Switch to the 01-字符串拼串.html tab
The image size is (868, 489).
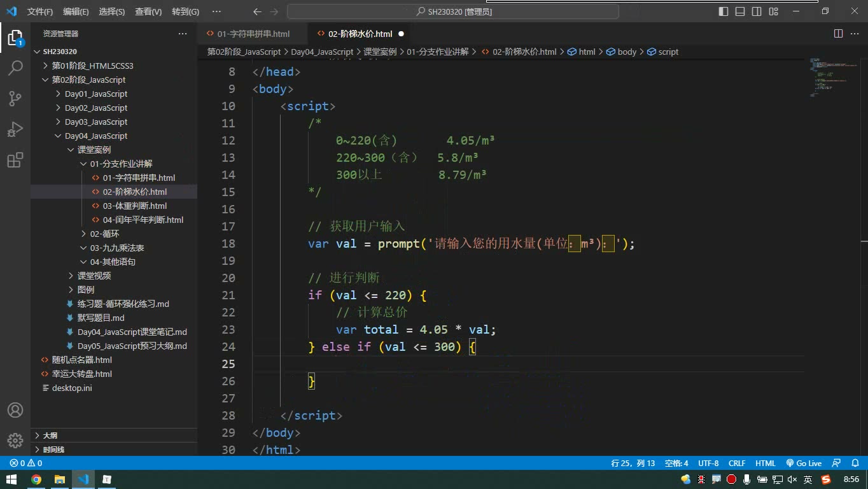(253, 34)
